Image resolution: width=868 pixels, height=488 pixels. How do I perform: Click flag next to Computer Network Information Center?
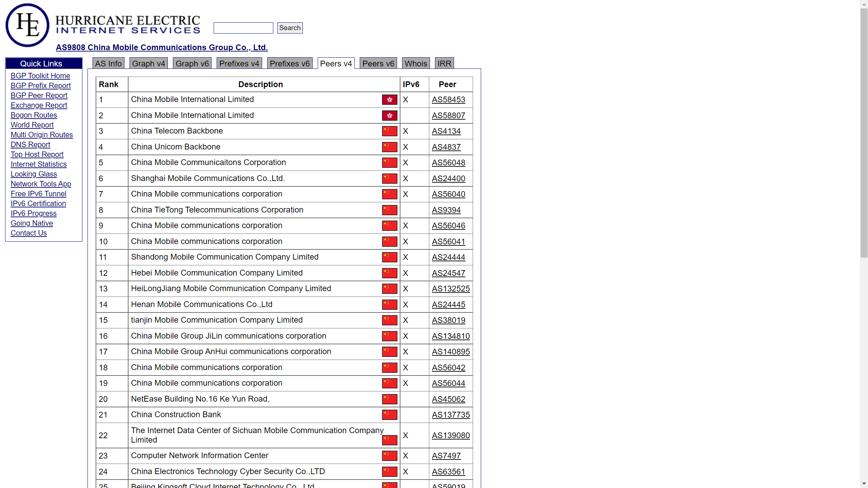(389, 456)
